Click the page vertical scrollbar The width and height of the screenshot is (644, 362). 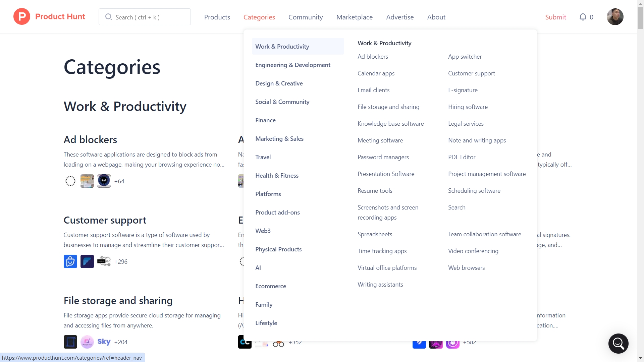click(x=640, y=181)
